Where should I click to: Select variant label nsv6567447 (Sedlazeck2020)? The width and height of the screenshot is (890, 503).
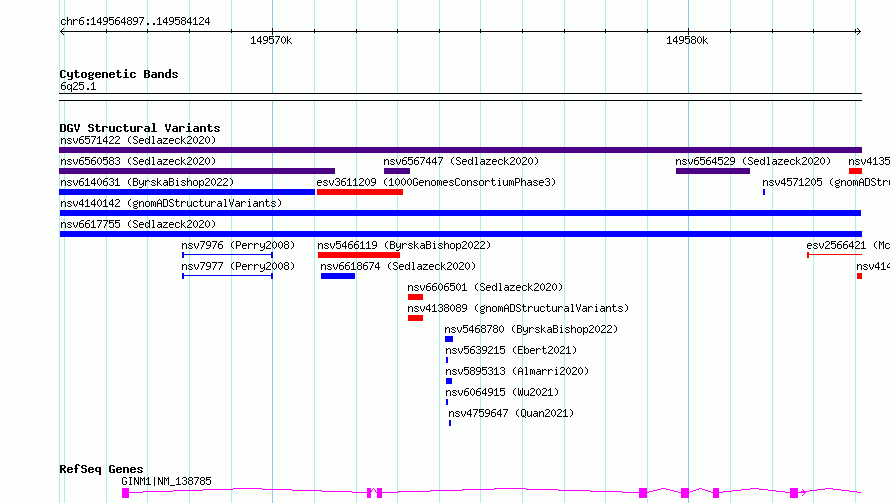point(461,161)
